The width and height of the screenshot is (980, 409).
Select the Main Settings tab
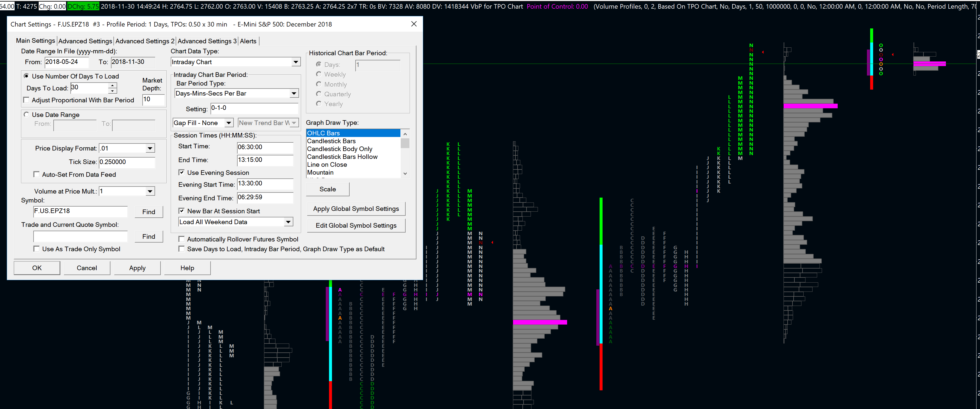tap(35, 41)
